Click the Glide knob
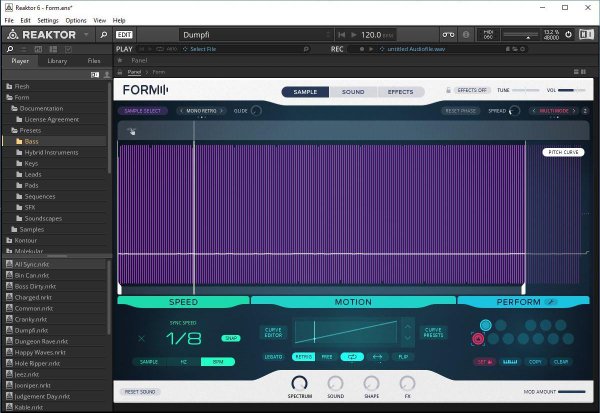The height and width of the screenshot is (413, 600). click(256, 110)
